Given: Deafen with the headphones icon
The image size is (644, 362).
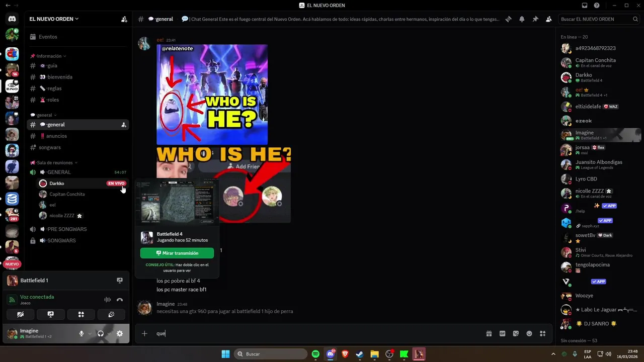Looking at the screenshot, I should point(101,333).
